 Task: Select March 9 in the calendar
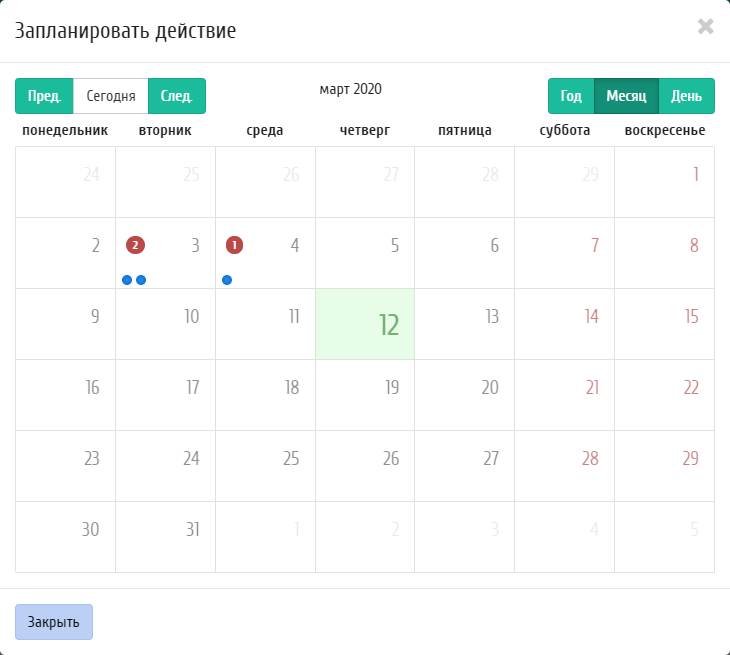pyautogui.click(x=66, y=324)
